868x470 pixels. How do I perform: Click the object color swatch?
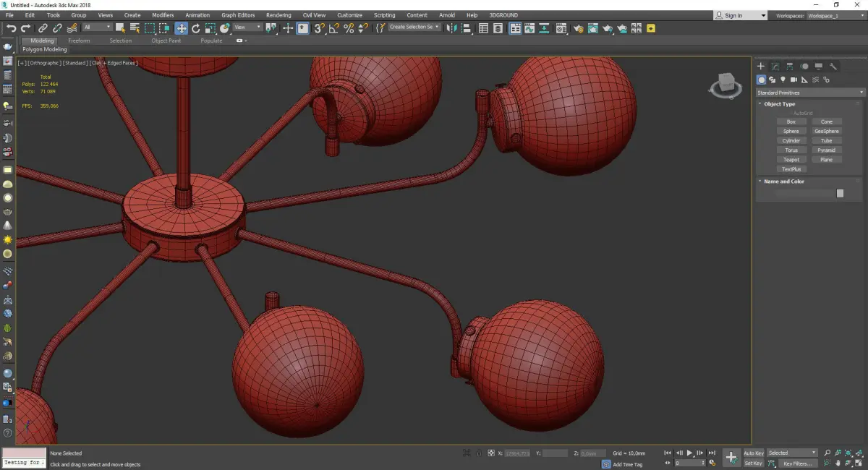coord(840,193)
